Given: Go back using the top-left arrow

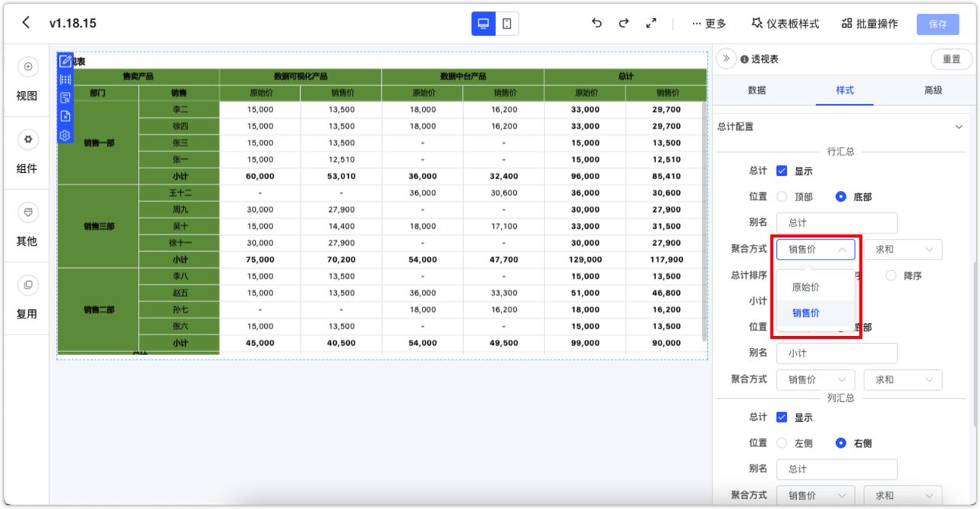Looking at the screenshot, I should coord(26,23).
